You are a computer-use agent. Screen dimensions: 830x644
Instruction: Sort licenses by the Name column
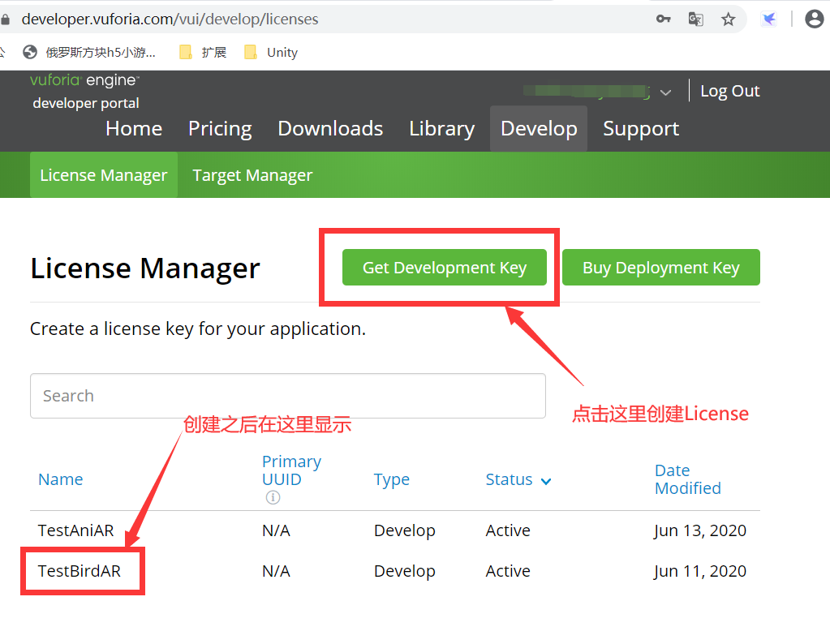tap(60, 479)
